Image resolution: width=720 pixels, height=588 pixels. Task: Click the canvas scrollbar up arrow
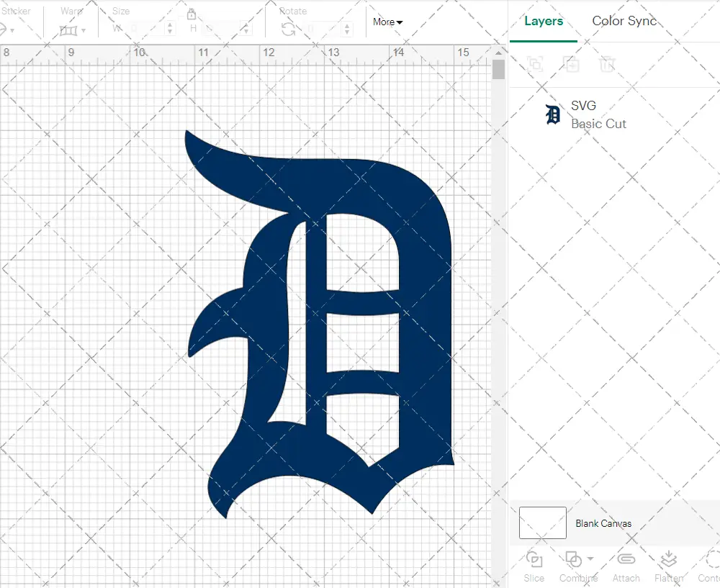[x=498, y=53]
